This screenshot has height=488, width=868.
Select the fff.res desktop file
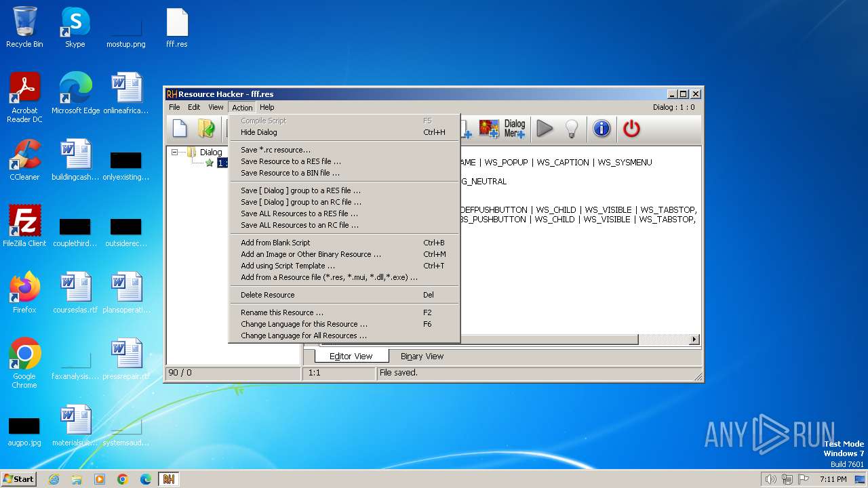[x=177, y=27]
